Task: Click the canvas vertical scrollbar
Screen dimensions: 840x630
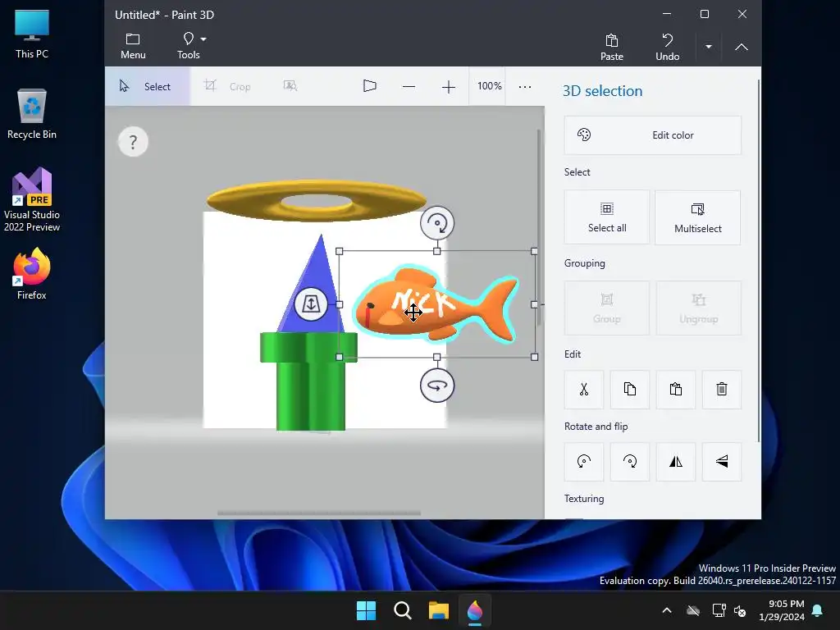Action: tap(538, 227)
